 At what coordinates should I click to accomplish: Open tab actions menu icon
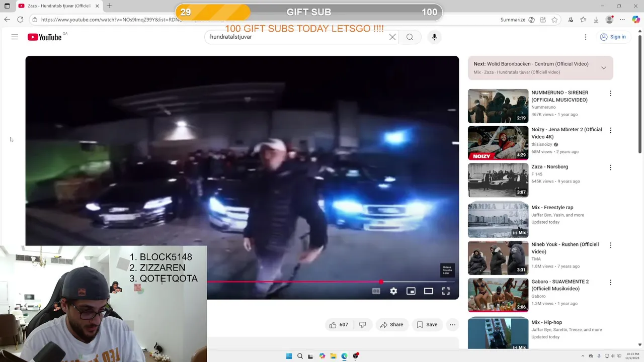[x=7, y=6]
